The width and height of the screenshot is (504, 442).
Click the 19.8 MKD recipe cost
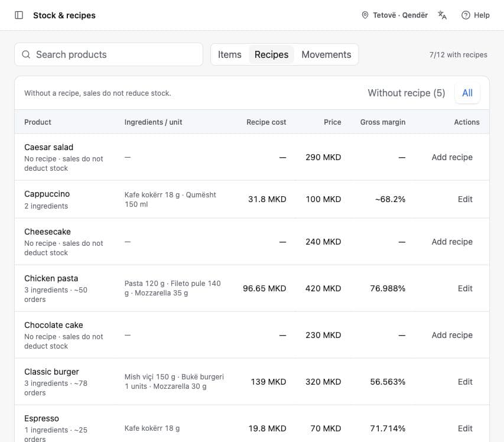point(267,428)
